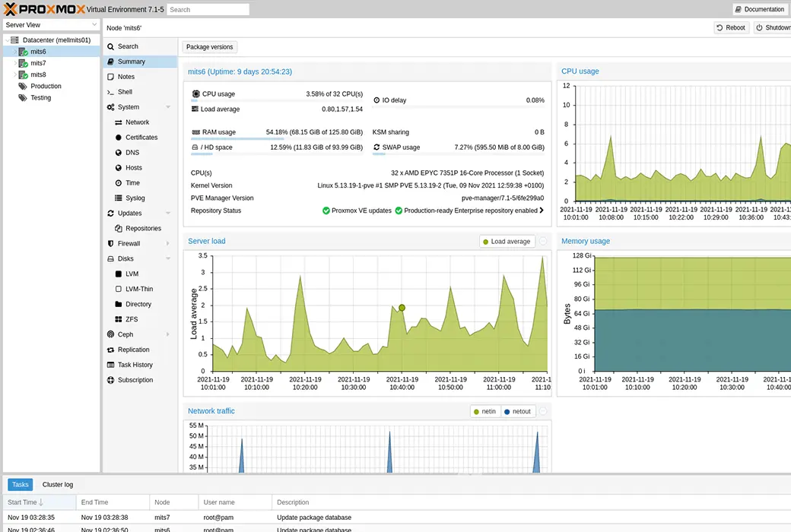Click the Firewall shield icon

(x=110, y=243)
